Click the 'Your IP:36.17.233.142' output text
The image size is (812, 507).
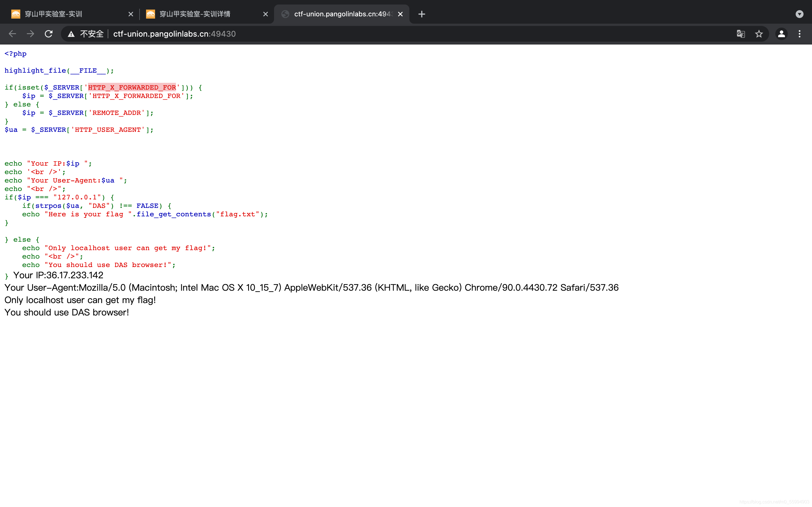(58, 275)
